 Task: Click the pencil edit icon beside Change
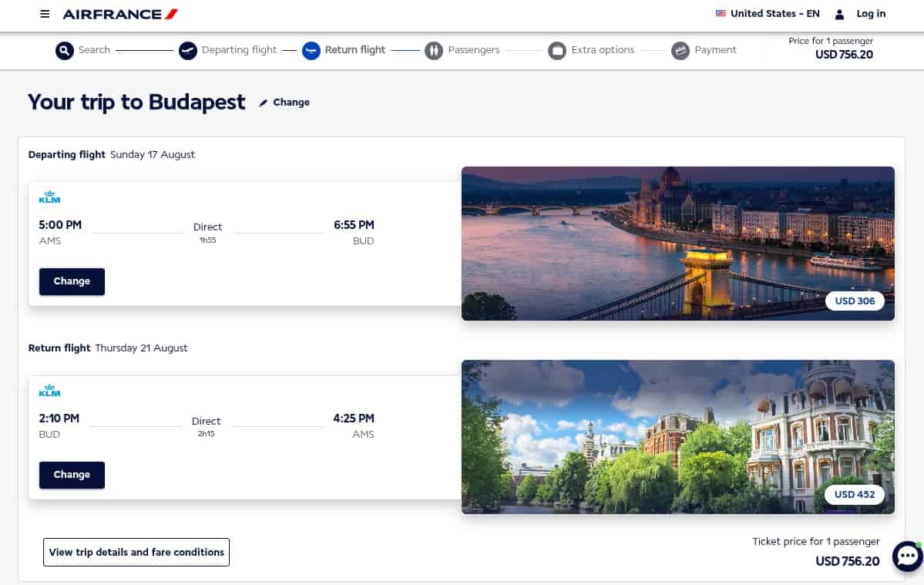(263, 101)
